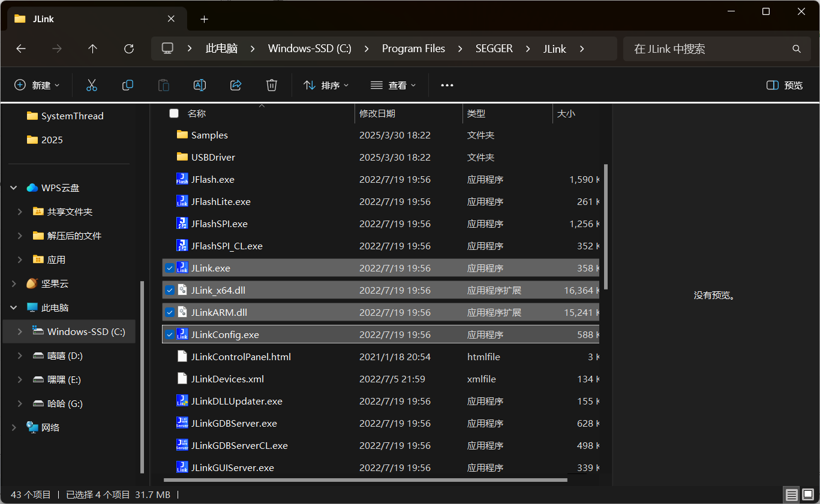Click the chevron after JLink in address bar
The image size is (820, 504).
[x=582, y=49]
